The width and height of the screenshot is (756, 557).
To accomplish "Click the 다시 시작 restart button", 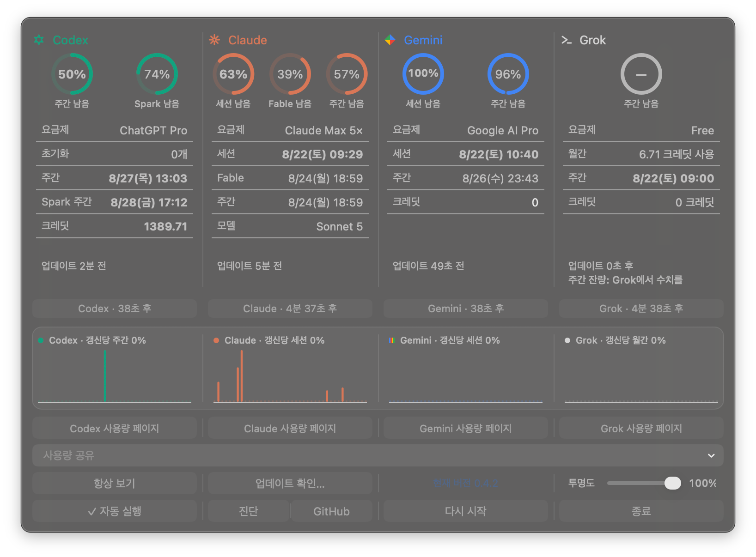I will click(466, 511).
